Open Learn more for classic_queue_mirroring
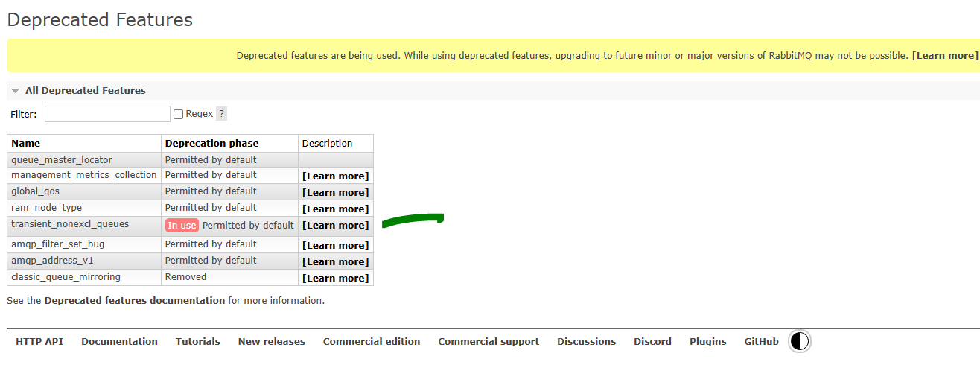 click(335, 278)
